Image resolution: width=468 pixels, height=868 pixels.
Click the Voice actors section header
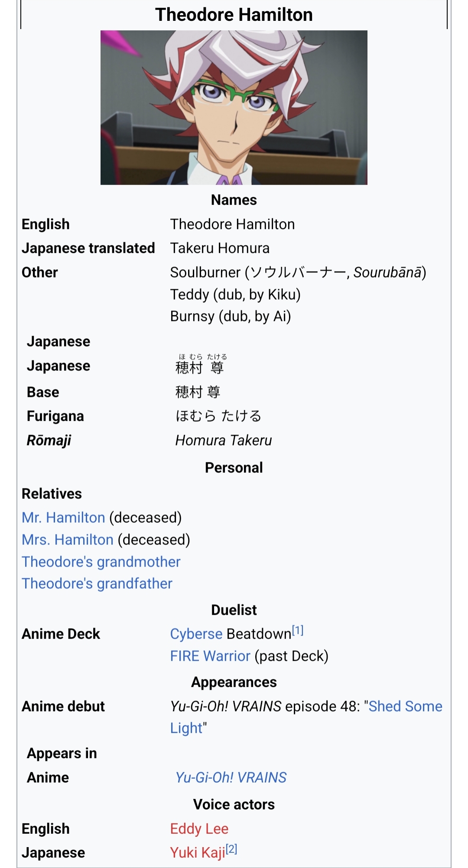pos(234,805)
